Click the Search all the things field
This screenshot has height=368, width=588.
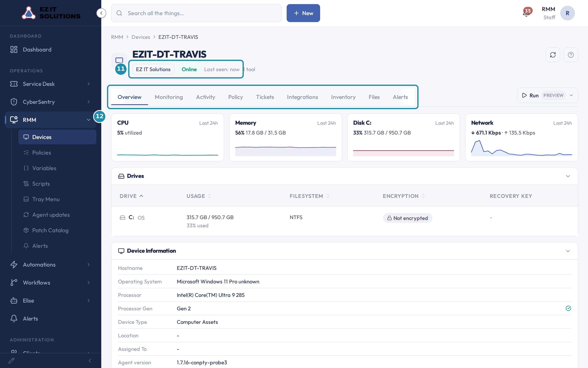pyautogui.click(x=196, y=13)
